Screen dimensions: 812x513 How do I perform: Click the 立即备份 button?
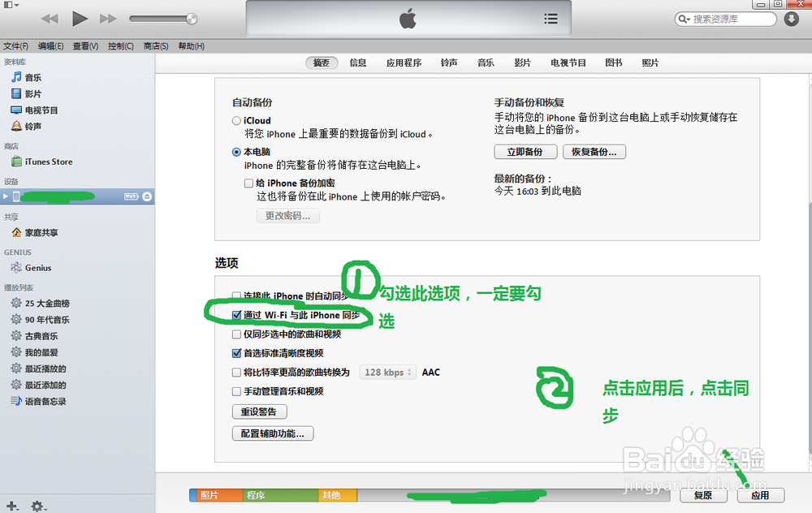(523, 151)
